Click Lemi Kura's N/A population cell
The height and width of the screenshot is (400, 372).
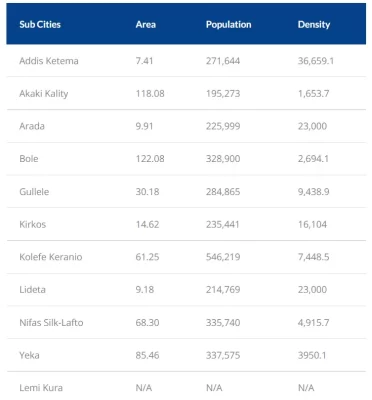214,388
